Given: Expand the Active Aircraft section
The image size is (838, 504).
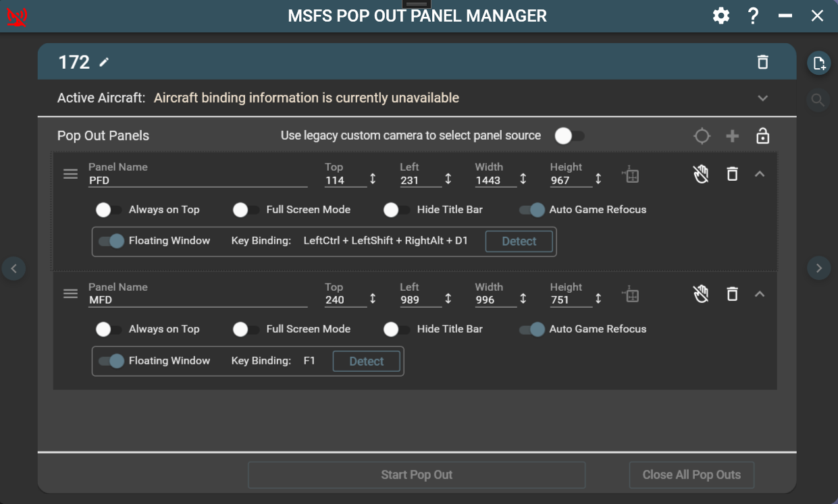Looking at the screenshot, I should (763, 98).
